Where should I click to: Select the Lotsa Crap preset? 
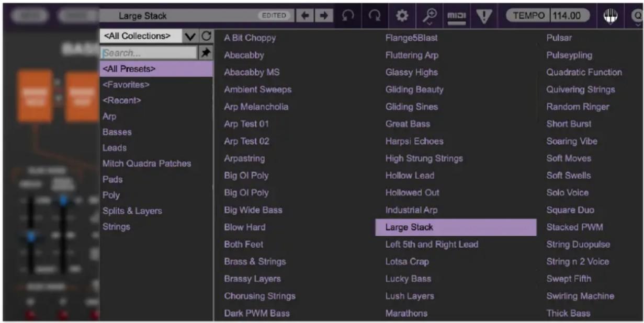click(x=406, y=261)
